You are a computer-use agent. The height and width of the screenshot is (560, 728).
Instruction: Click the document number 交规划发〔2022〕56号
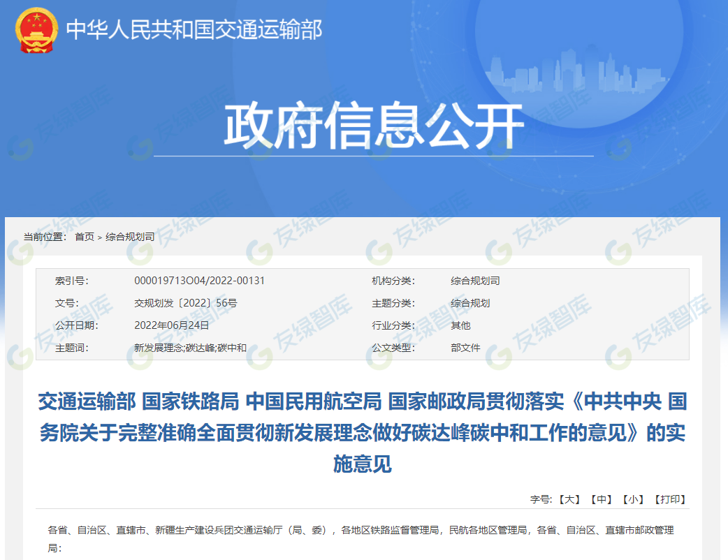click(x=185, y=303)
